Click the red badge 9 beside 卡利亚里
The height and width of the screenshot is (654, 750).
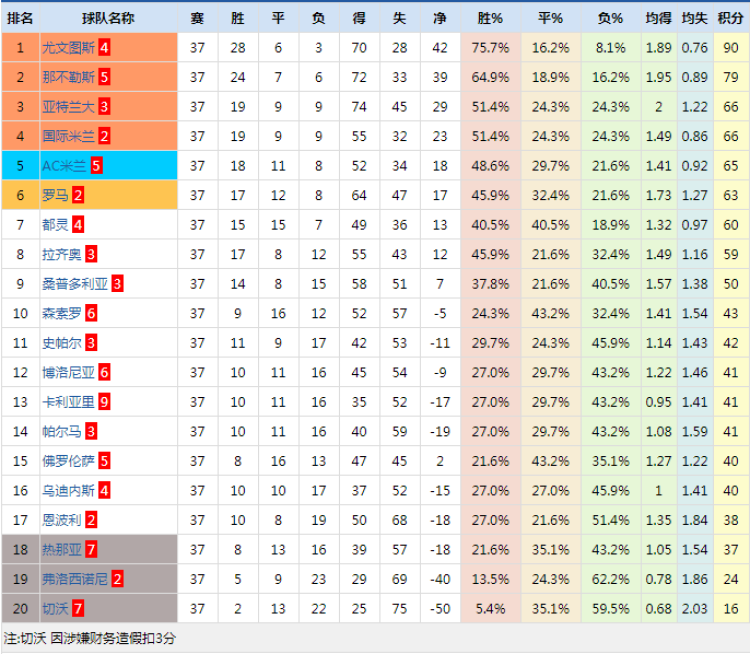[x=104, y=402]
